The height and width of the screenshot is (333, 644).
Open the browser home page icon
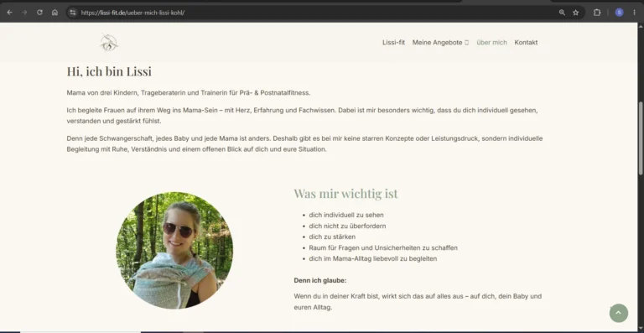55,13
